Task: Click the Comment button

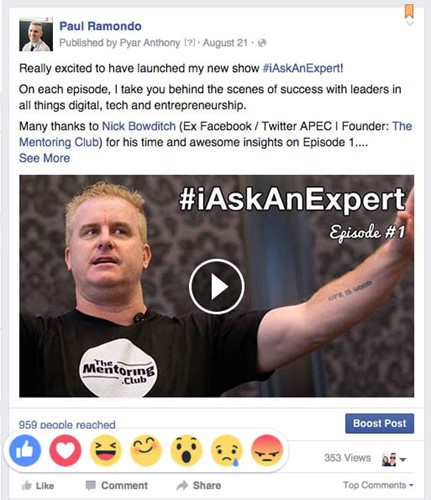Action: point(117,485)
